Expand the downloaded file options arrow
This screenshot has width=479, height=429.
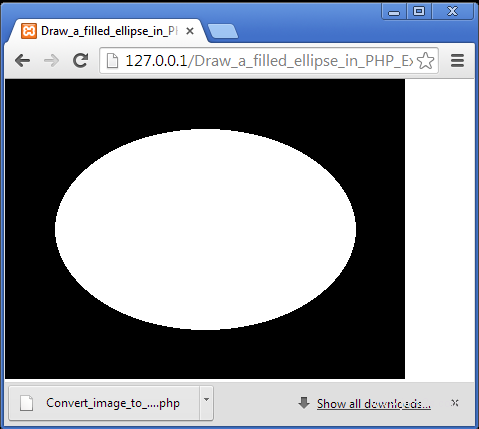pos(206,399)
